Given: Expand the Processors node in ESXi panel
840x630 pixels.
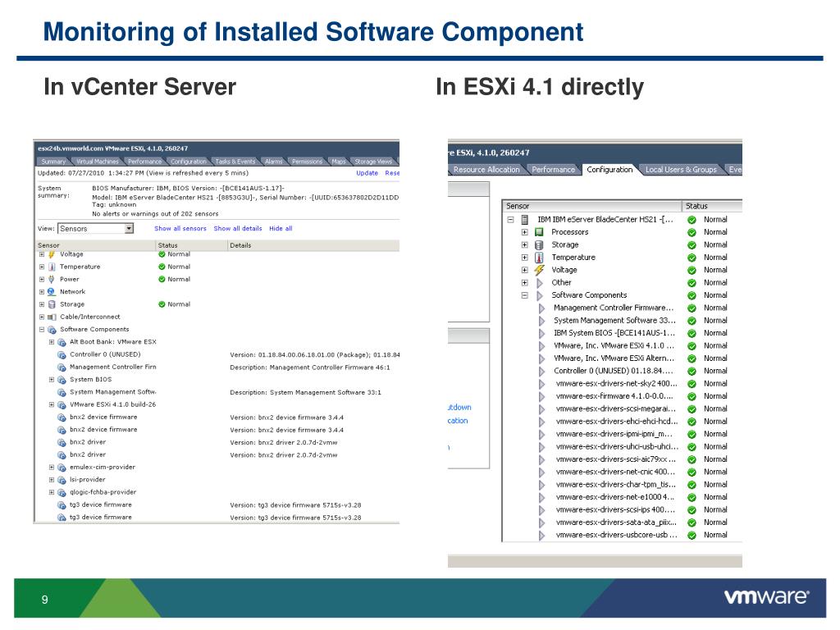Looking at the screenshot, I should pos(524,232).
